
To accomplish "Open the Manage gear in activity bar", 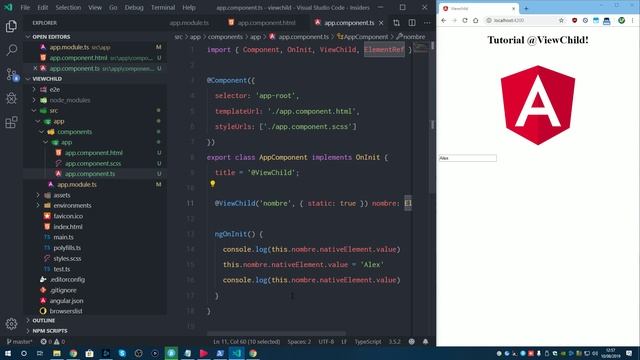I will (11, 324).
